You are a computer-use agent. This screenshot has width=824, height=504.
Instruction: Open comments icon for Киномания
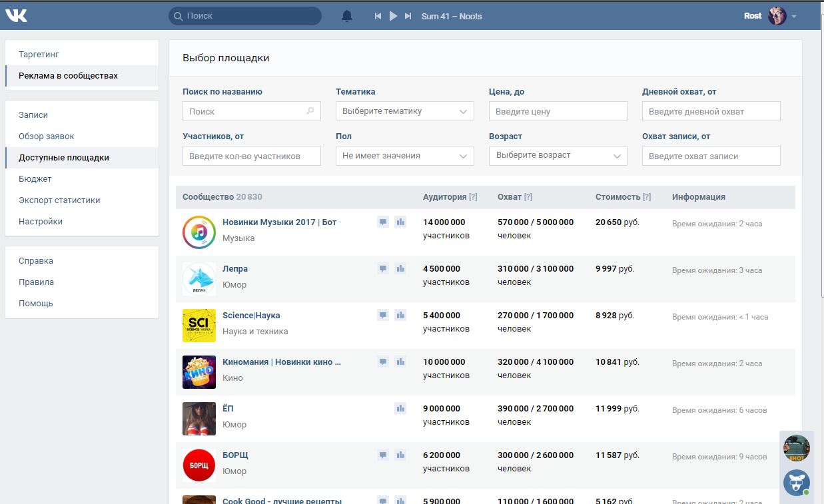(x=383, y=362)
